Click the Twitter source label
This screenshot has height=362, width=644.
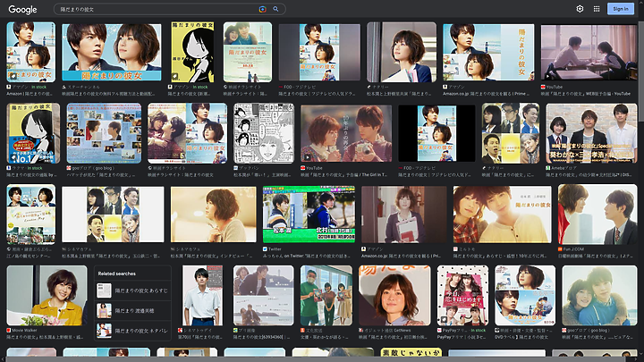[x=272, y=248]
